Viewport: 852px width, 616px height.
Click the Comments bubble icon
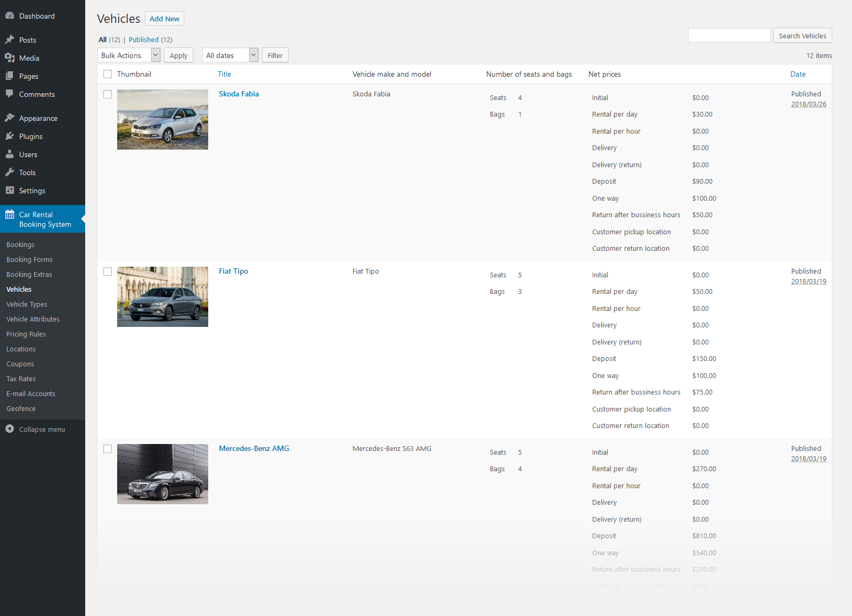click(x=10, y=94)
